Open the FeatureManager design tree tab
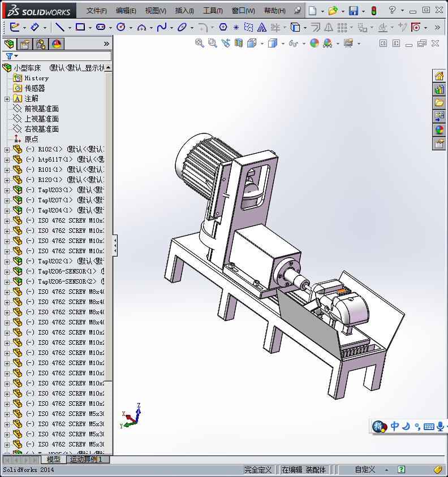This screenshot has height=477, width=448. pos(9,44)
